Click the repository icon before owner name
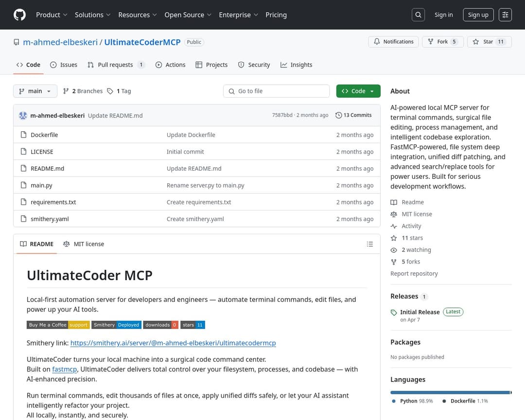Viewport: 525px width, 420px height. click(16, 42)
